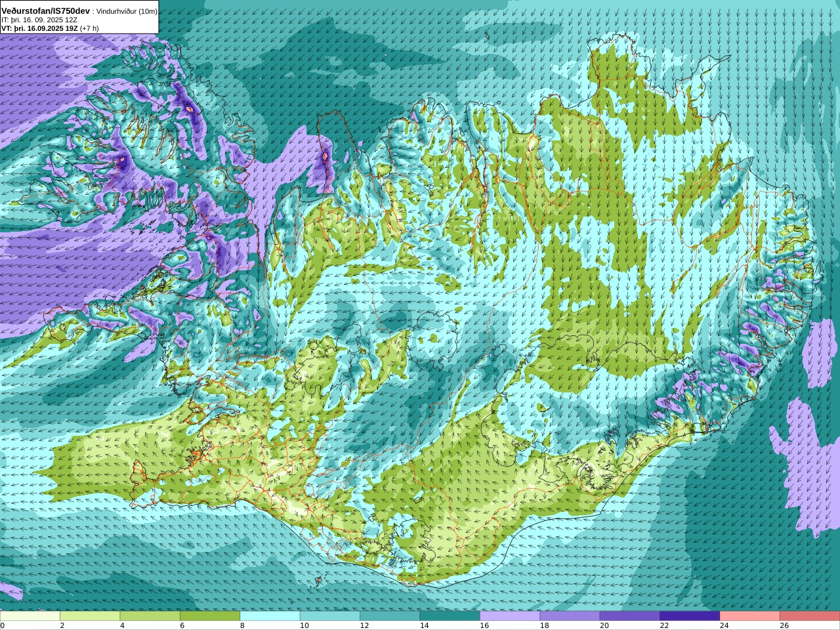Select the violet 20–22 legend swatch
This screenshot has width=840, height=630.
pyautogui.click(x=630, y=616)
